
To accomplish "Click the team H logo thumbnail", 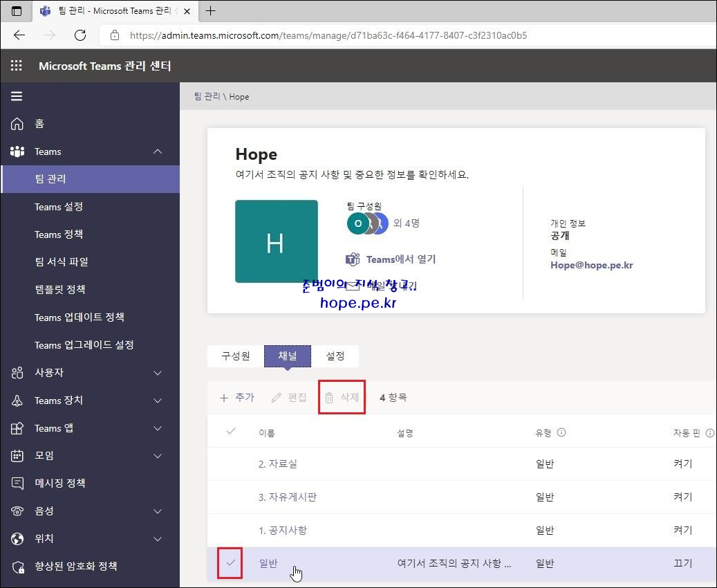I will tap(276, 241).
